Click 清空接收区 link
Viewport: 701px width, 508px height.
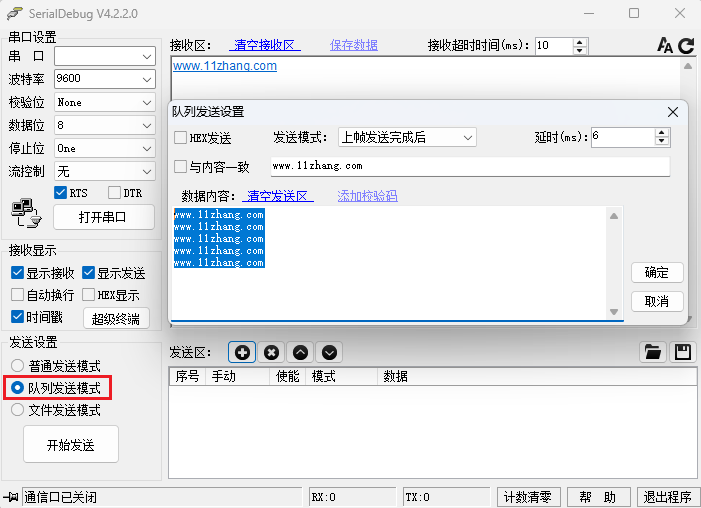265,45
